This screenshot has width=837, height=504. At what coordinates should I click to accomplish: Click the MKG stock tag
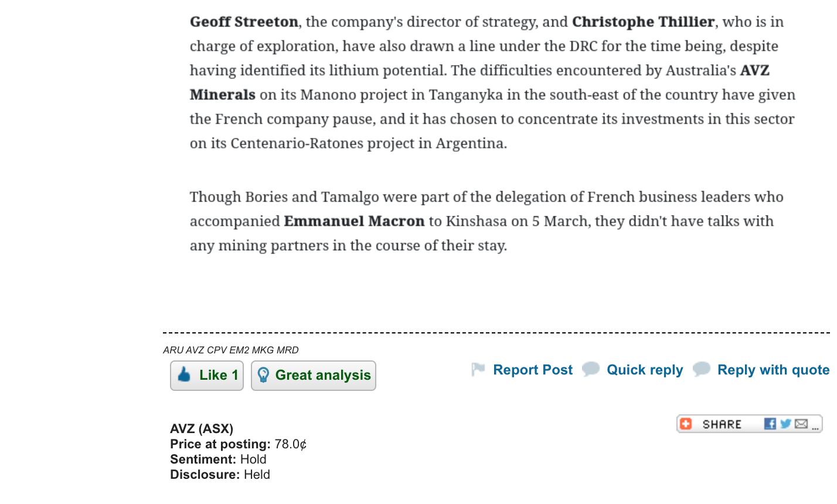(263, 350)
